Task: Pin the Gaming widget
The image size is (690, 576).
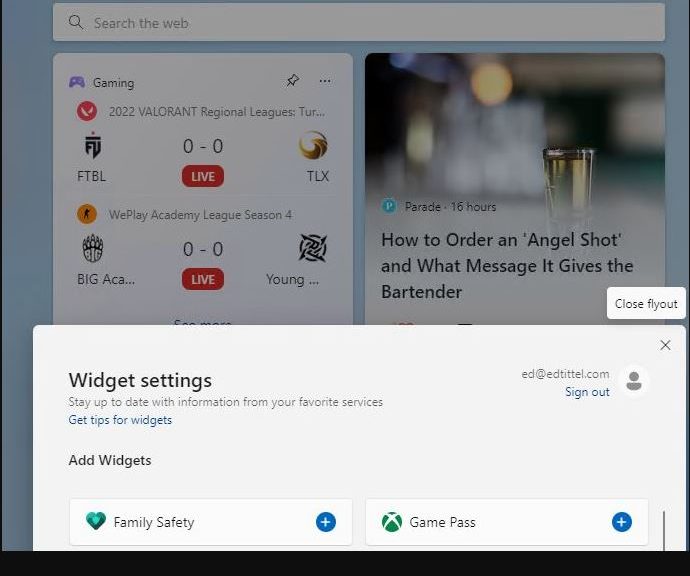Action: click(293, 81)
